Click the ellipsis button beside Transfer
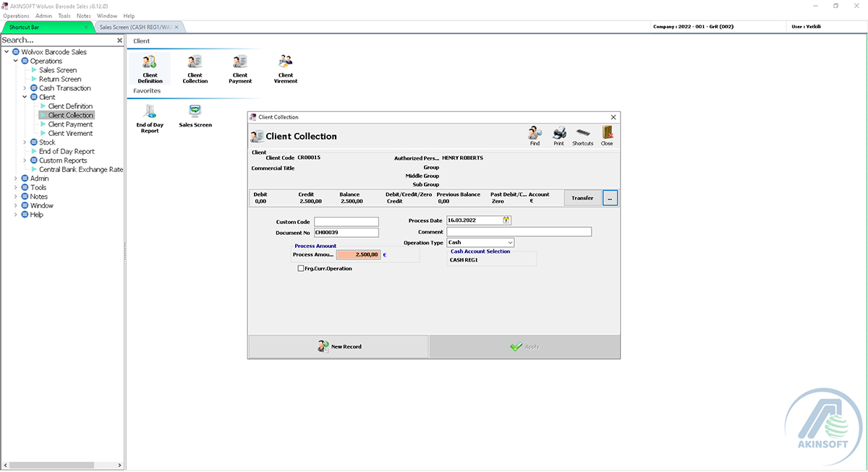868x472 pixels. [x=610, y=198]
